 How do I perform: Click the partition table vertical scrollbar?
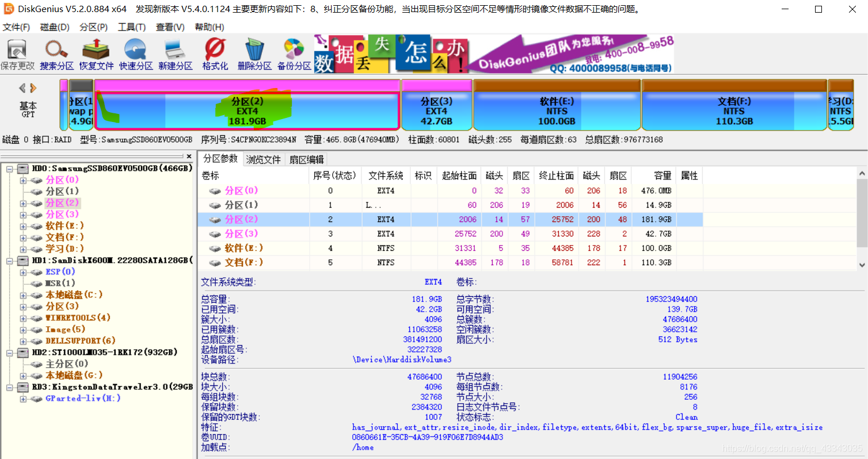point(862,219)
